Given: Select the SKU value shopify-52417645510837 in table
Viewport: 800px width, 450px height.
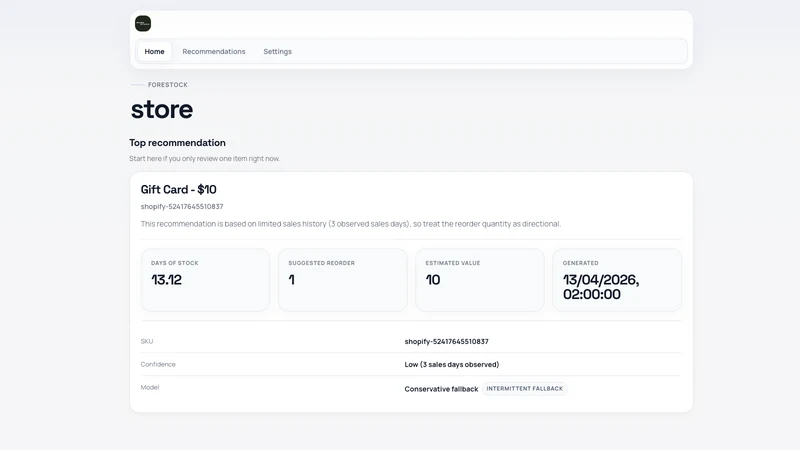Looking at the screenshot, I should click(446, 342).
